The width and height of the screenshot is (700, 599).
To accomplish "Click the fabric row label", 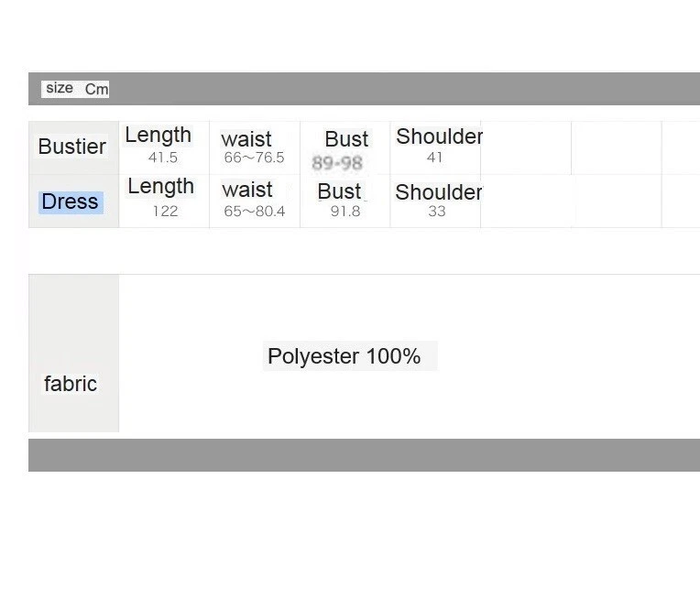I will [x=71, y=384].
